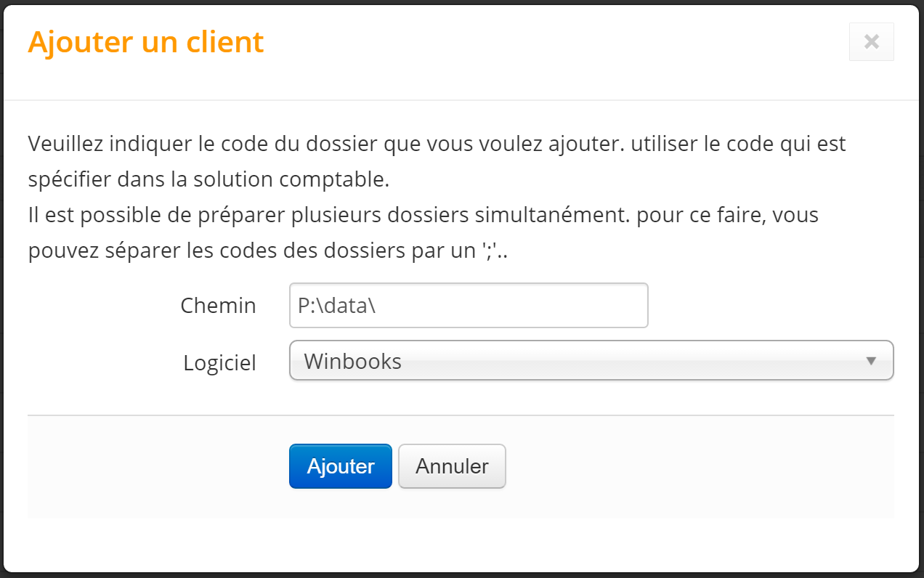
Task: Click the Logiciel field label
Action: (219, 362)
